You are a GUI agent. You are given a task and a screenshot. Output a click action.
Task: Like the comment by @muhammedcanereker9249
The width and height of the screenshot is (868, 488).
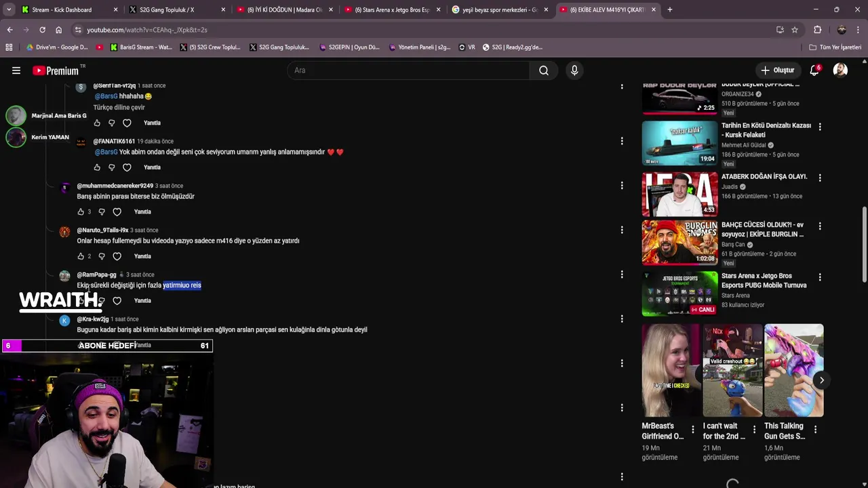tap(81, 211)
